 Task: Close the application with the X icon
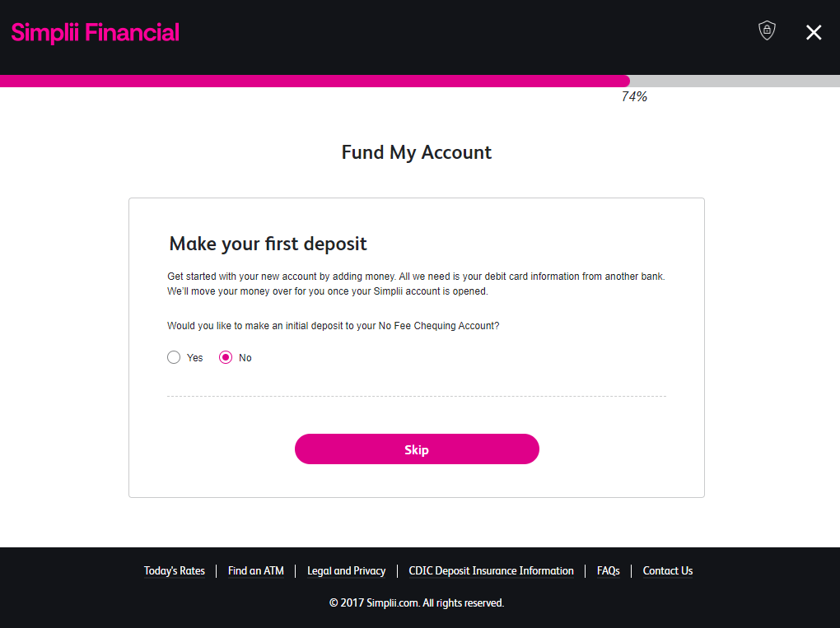(814, 32)
